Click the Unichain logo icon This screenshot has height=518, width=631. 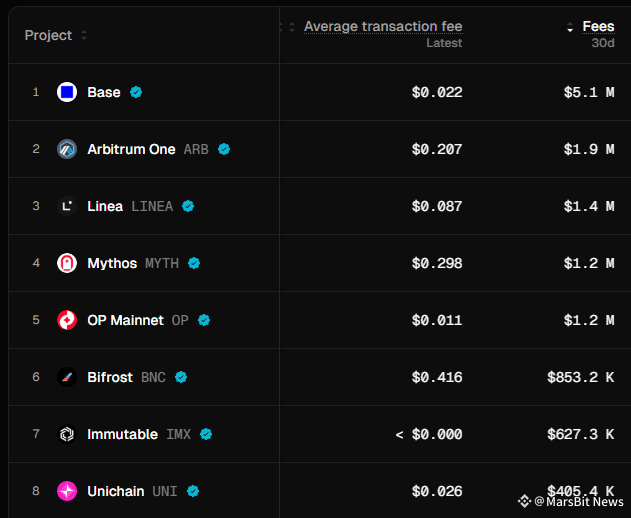point(67,491)
